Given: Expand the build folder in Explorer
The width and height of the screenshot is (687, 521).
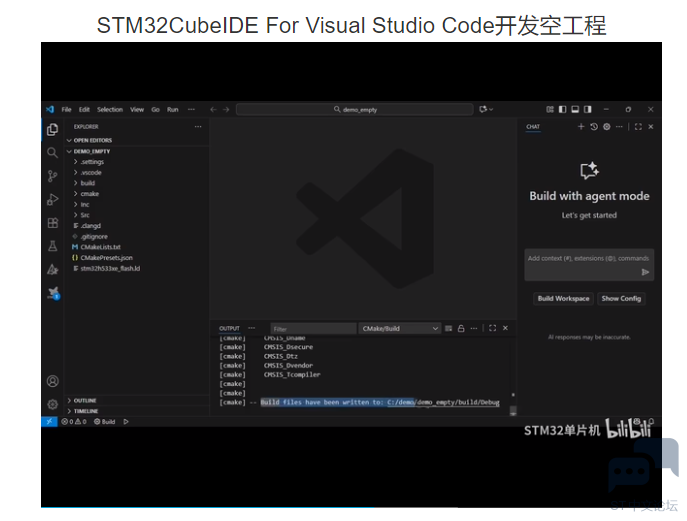Looking at the screenshot, I should pyautogui.click(x=88, y=183).
